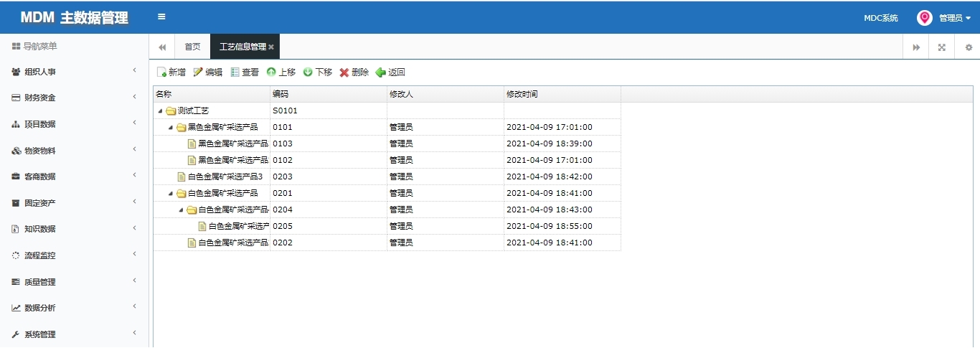Image resolution: width=980 pixels, height=348 pixels.
Task: Click the timestamp 2021-04-09 18:55:00
Action: (x=550, y=226)
